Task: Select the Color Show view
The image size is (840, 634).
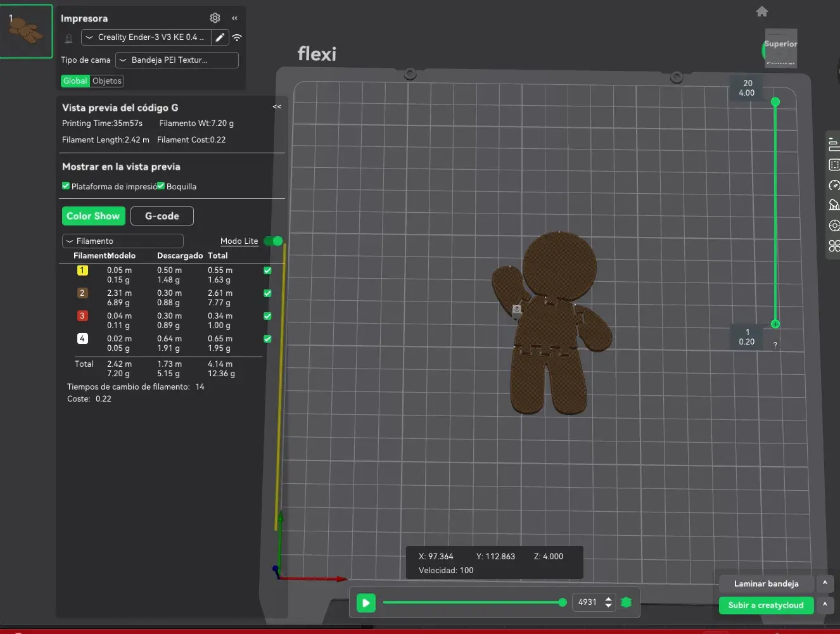Action: tap(93, 216)
